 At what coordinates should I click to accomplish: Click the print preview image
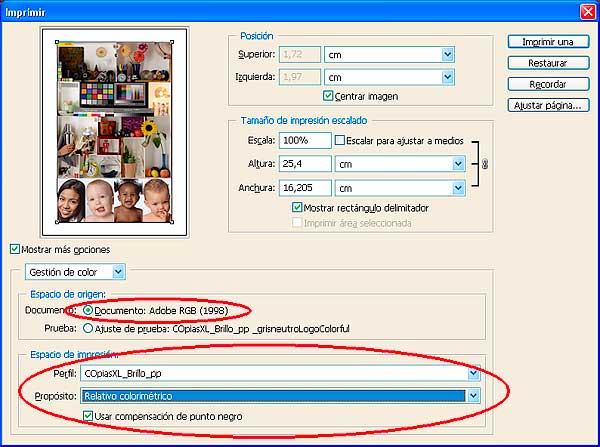point(114,132)
